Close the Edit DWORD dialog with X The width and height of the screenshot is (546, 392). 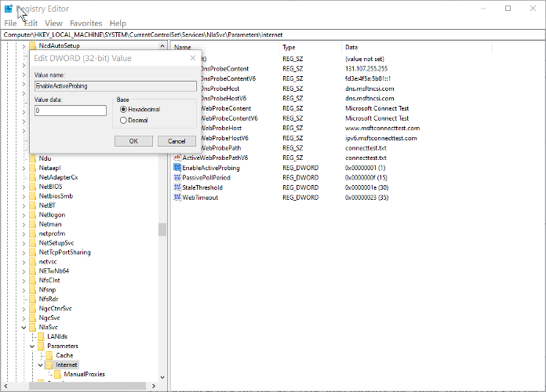(193, 58)
